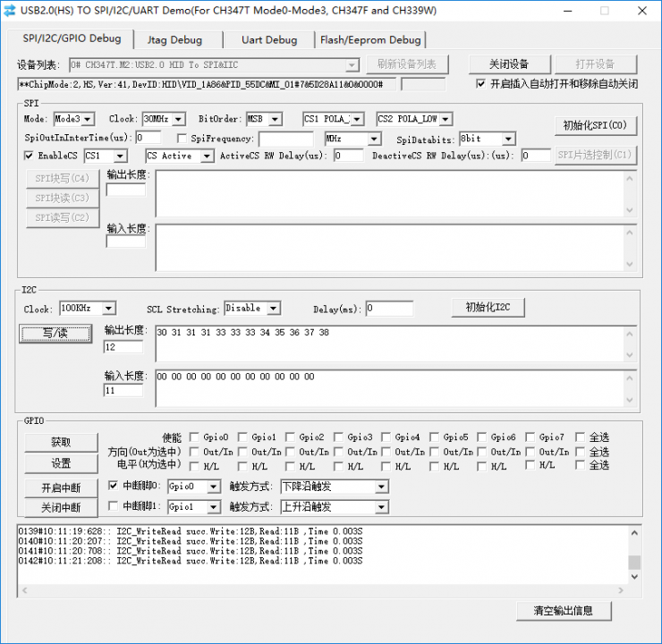
Task: Click log line 0142 I2C_WriteRead
Action: point(190,561)
